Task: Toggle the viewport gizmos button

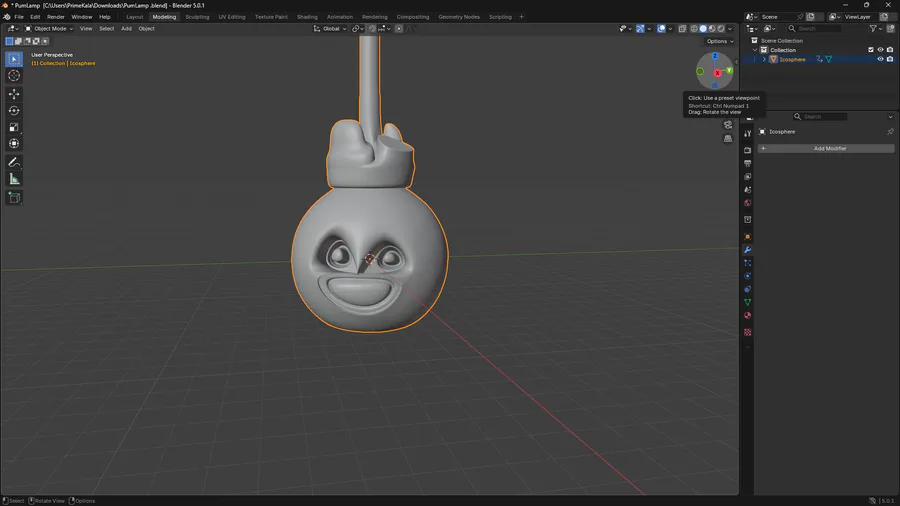Action: (x=640, y=29)
